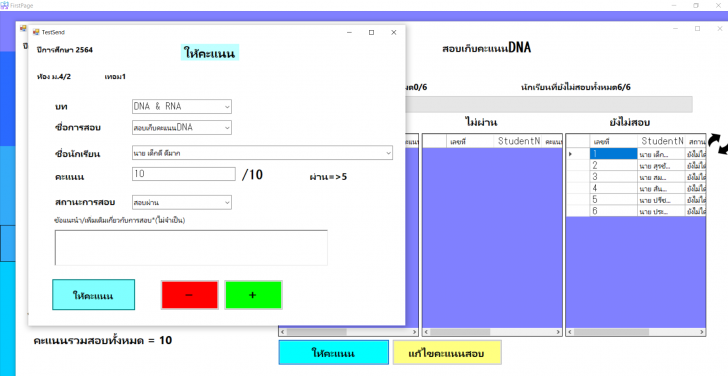The image size is (728, 376).
Task: Minimize the FirstPage window
Action: [674, 5]
